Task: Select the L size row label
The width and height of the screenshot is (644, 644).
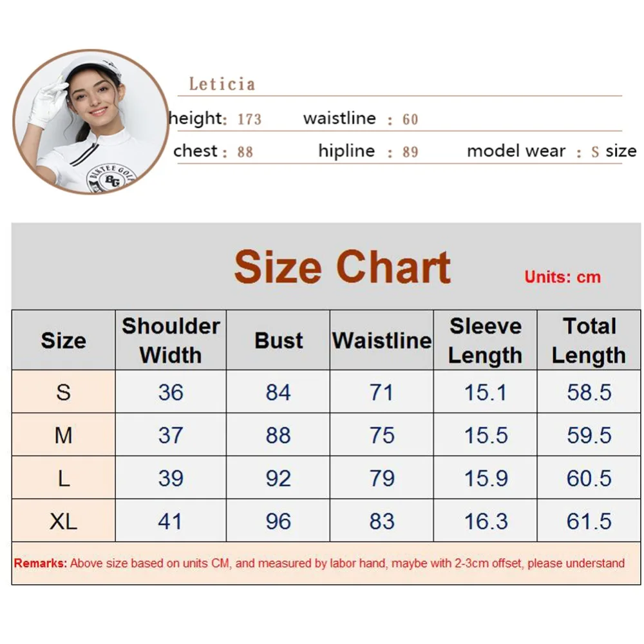Action: pos(64,478)
